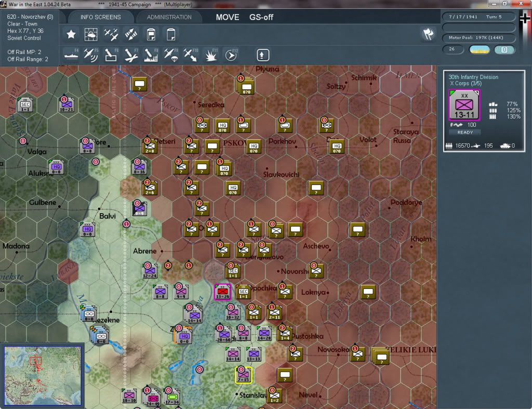
Task: Select the Soviet 1=4 unit near Pustoshka
Action: click(285, 333)
